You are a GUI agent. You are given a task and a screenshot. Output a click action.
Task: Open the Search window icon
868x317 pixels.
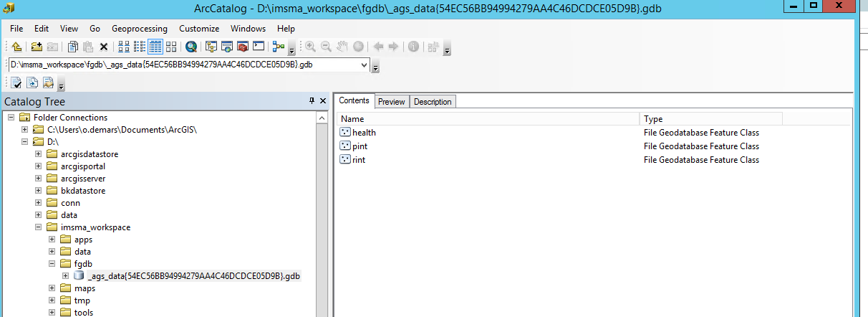tap(226, 47)
